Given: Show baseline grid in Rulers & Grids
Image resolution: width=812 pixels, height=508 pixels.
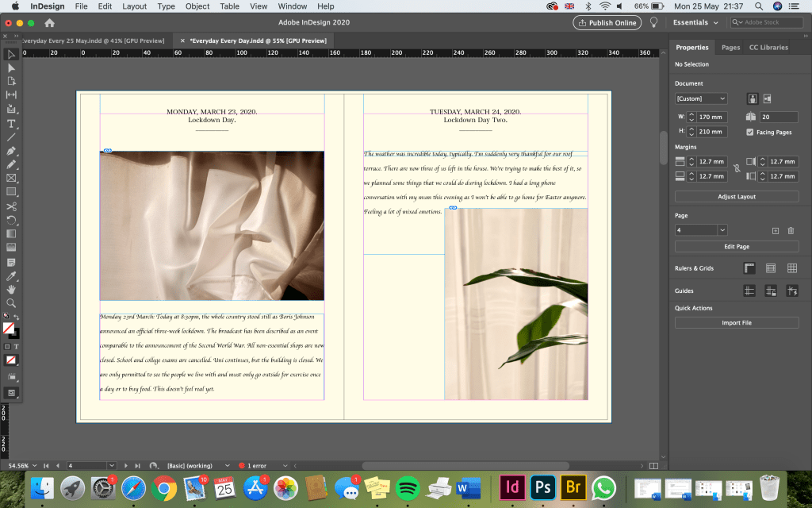Looking at the screenshot, I should tap(770, 268).
